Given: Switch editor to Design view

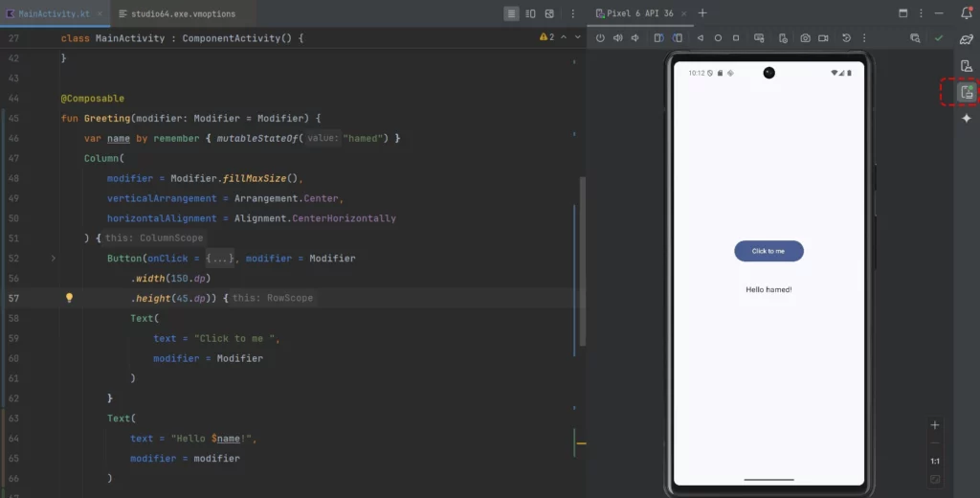Looking at the screenshot, I should (549, 13).
